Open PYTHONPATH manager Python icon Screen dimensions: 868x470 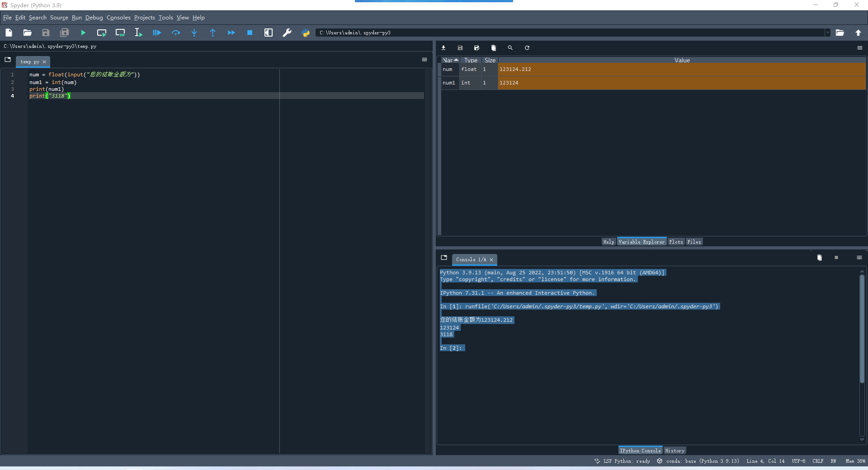[306, 33]
